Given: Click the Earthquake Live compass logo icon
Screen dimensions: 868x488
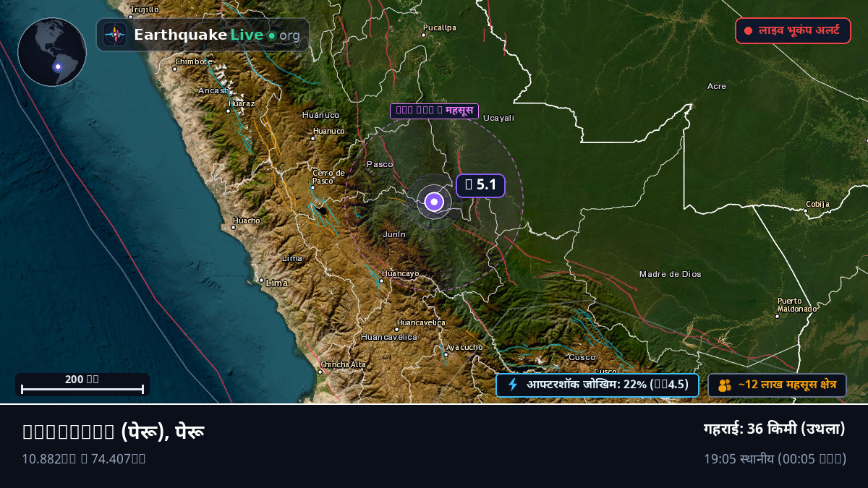Looking at the screenshot, I should [x=115, y=35].
